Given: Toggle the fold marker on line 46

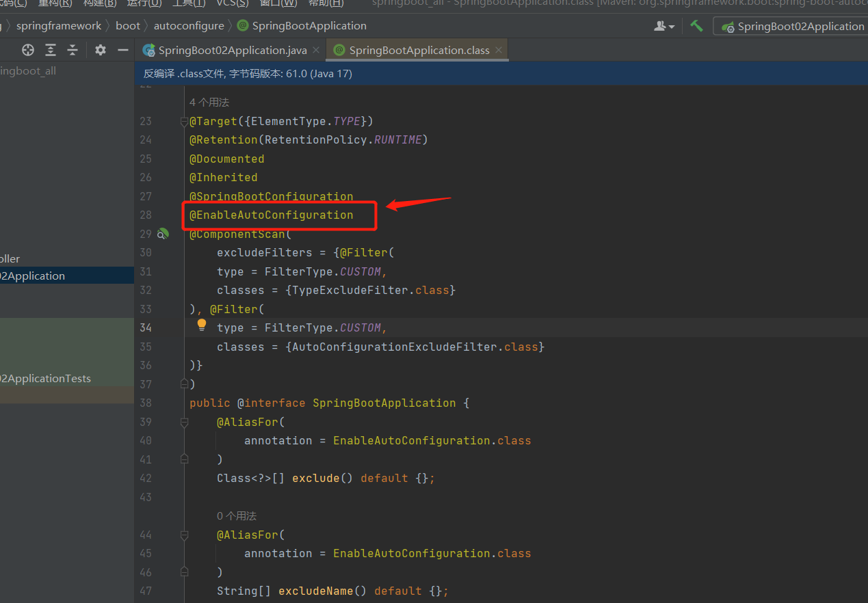Looking at the screenshot, I should (183, 571).
